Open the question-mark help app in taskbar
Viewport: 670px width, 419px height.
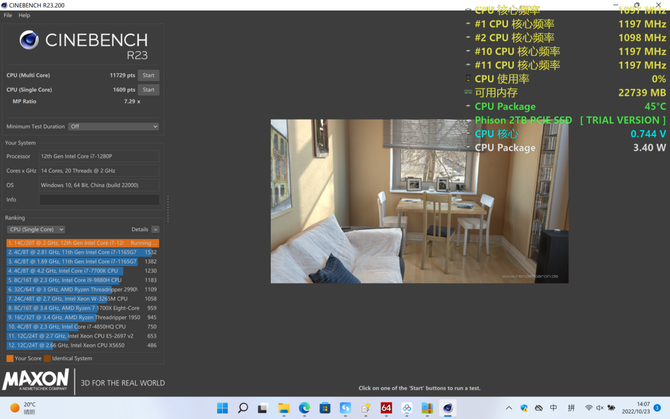click(366, 408)
